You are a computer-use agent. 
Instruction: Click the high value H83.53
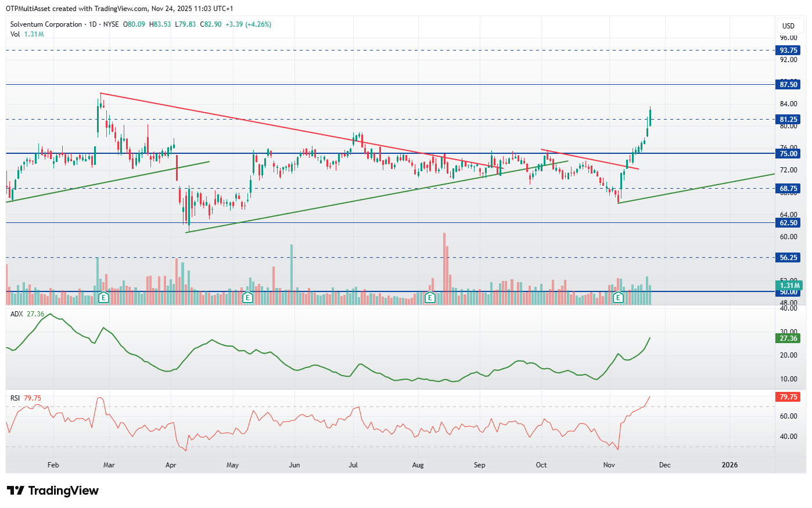160,24
